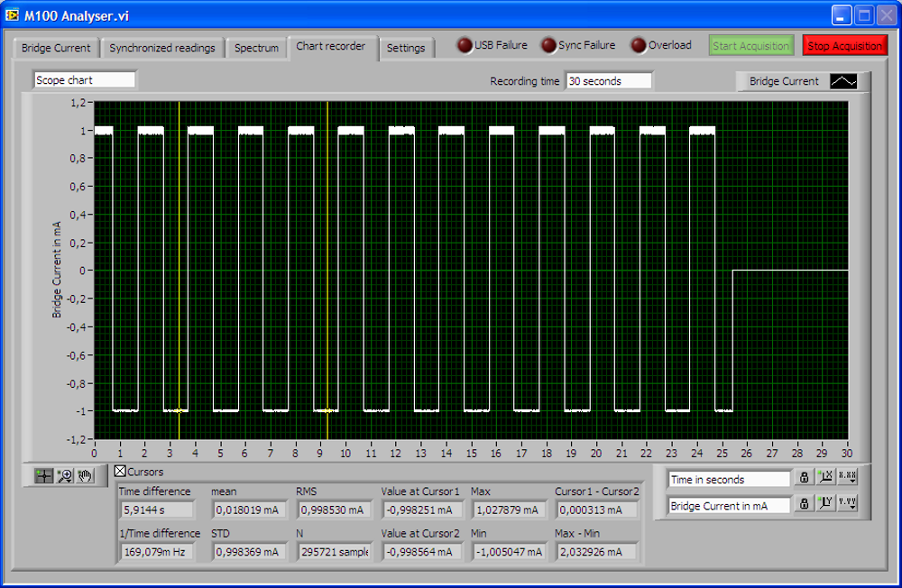
Task: Open the Recording time selector
Action: [609, 80]
